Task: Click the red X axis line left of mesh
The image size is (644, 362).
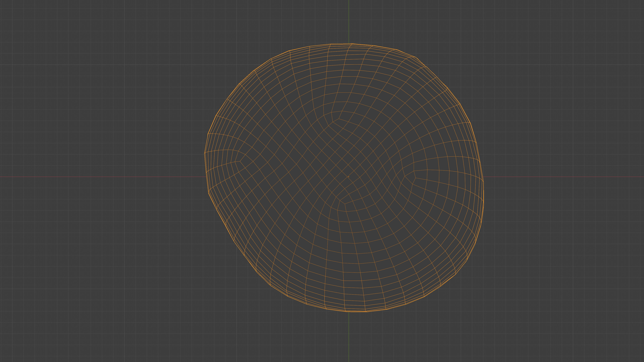Action: coord(100,177)
